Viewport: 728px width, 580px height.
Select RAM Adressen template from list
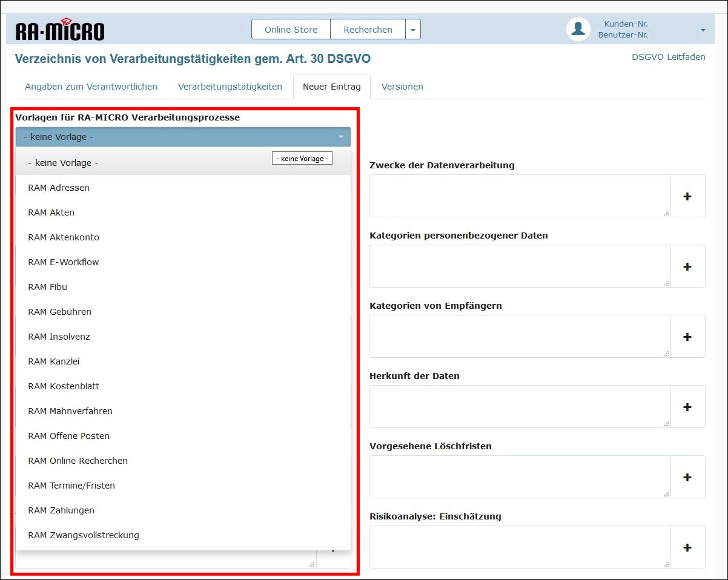59,188
